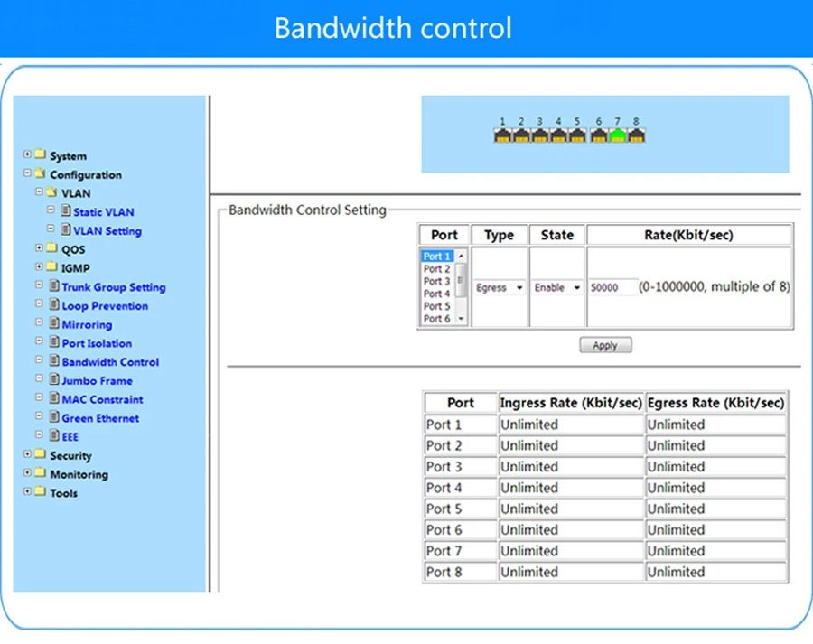Image resolution: width=813 pixels, height=644 pixels.
Task: Open the Green Ethernet link
Action: pos(100,418)
